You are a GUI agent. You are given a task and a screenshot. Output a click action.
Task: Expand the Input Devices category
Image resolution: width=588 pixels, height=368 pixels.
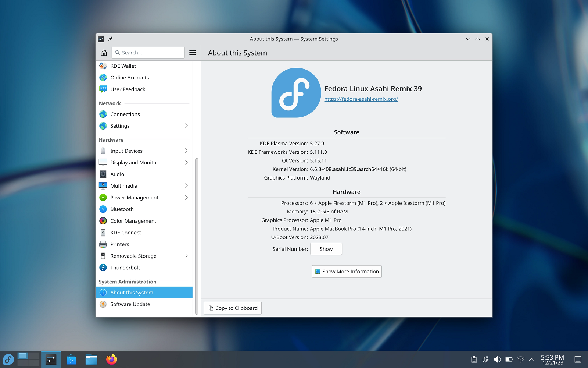pos(144,151)
